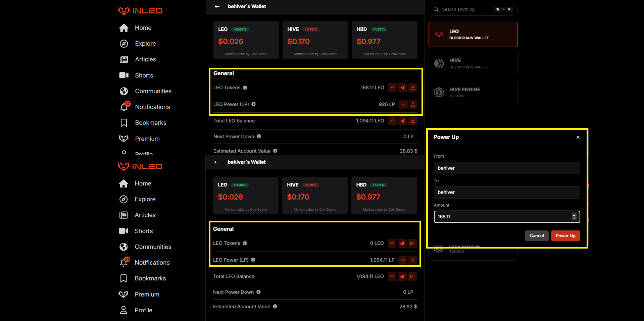Close the Power Up dialog with the X
The image size is (644, 321).
(x=578, y=137)
